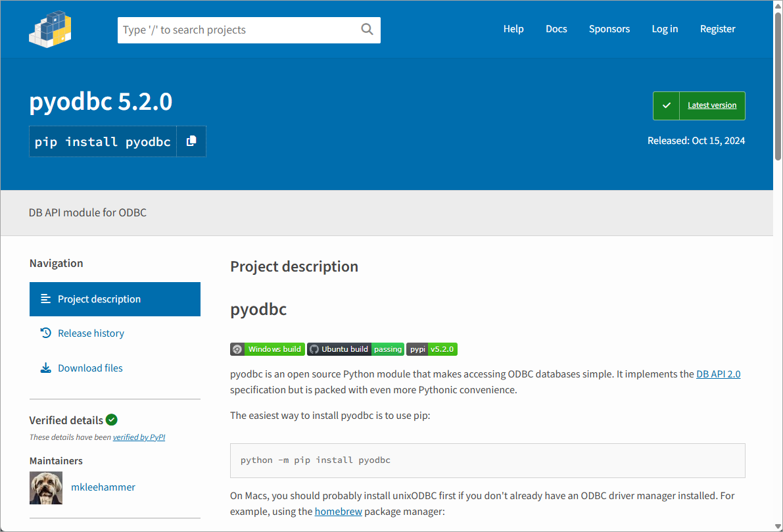Click the 'DB API module for ODBC' summary
Viewport: 783px width, 532px height.
87,213
